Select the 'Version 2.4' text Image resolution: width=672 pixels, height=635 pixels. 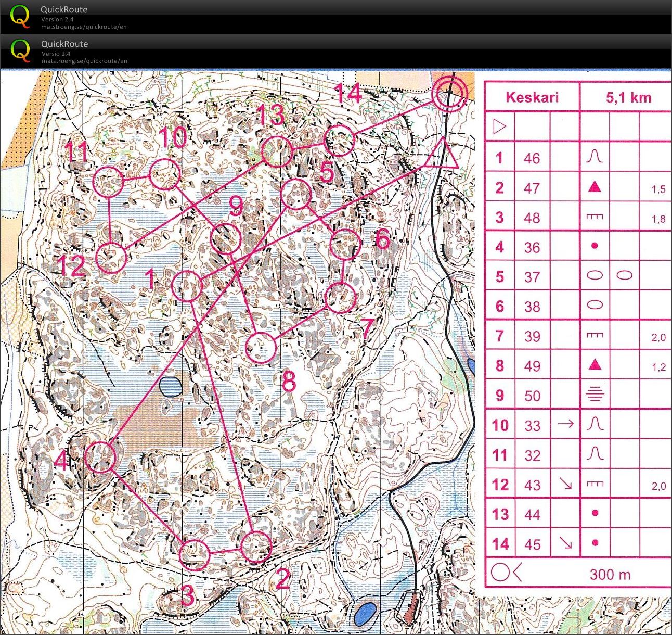click(x=57, y=19)
